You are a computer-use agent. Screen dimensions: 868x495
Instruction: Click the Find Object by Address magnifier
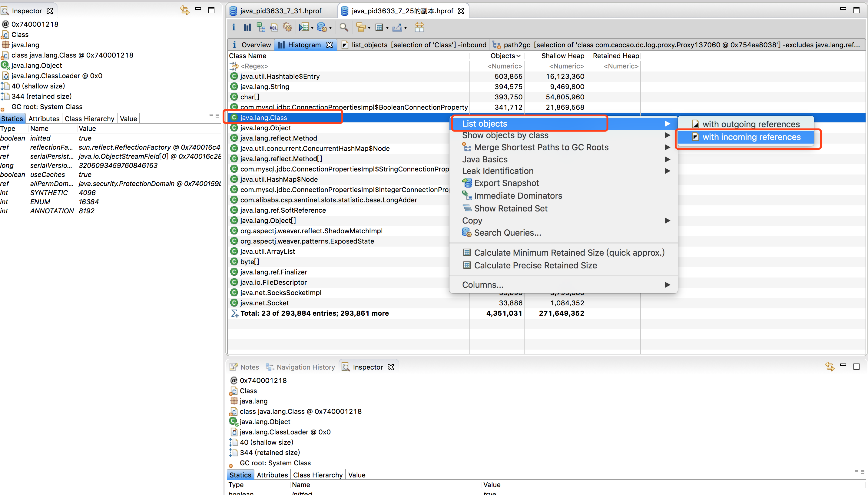[x=344, y=27]
